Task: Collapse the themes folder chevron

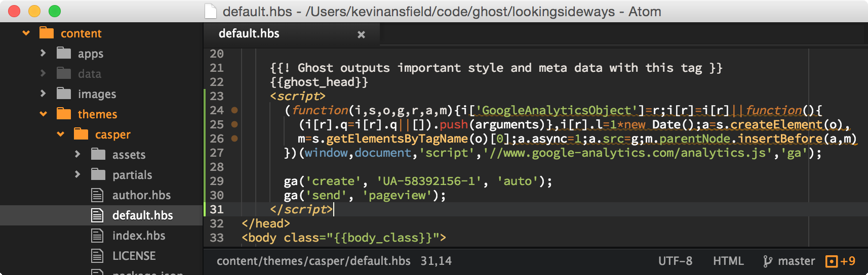Action: point(44,114)
